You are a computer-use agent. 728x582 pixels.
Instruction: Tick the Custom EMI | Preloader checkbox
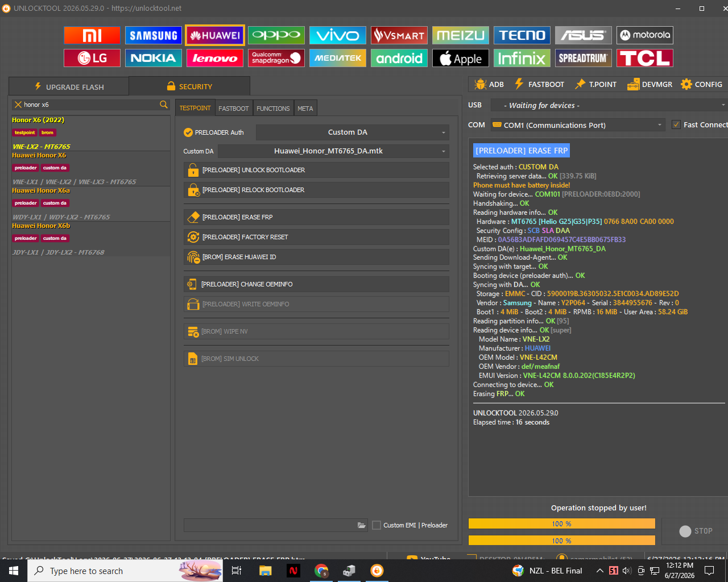377,525
